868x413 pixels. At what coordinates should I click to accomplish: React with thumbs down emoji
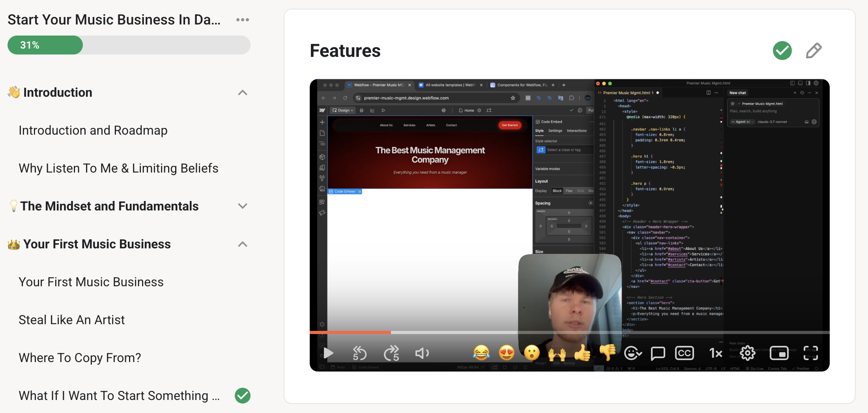tap(608, 353)
